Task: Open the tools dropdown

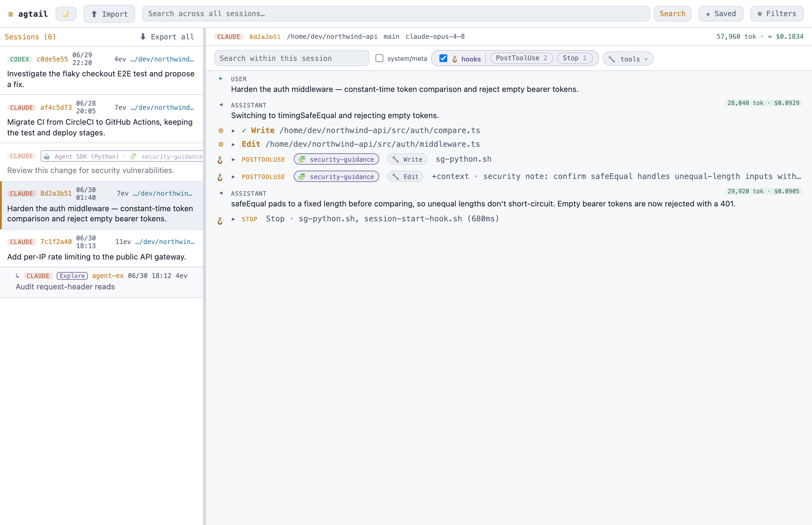Action: tap(628, 59)
